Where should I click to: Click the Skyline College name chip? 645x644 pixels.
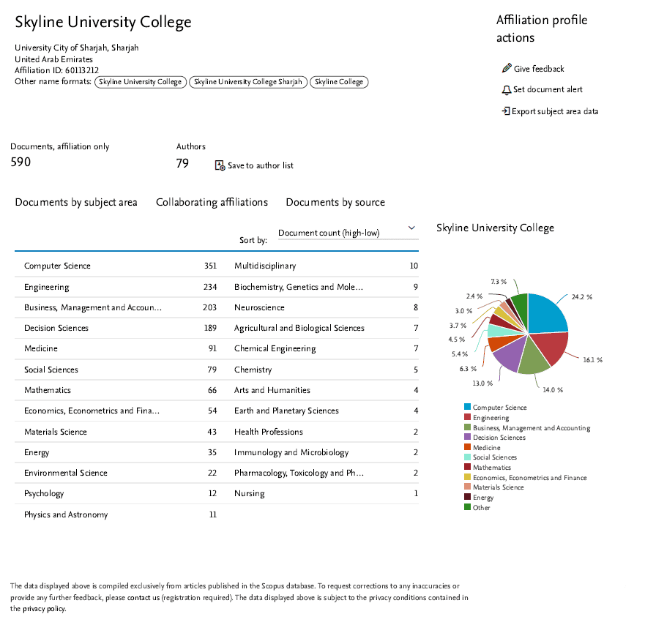pos(339,82)
